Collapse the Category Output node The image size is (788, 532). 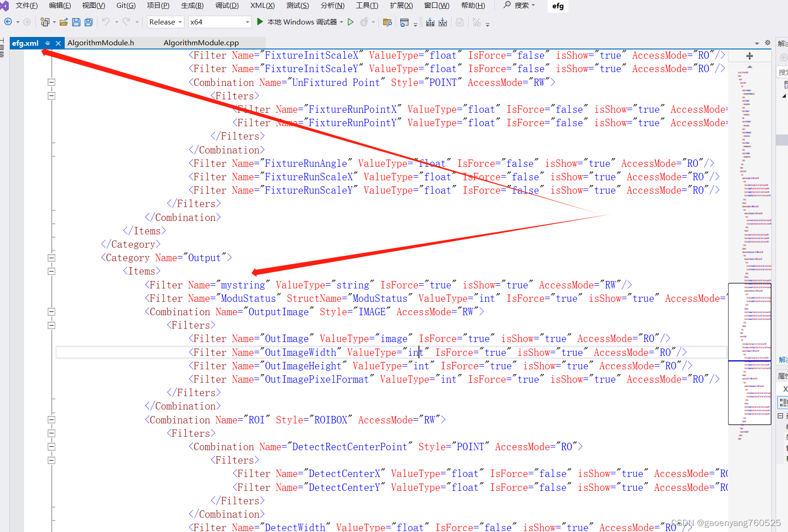(x=51, y=258)
